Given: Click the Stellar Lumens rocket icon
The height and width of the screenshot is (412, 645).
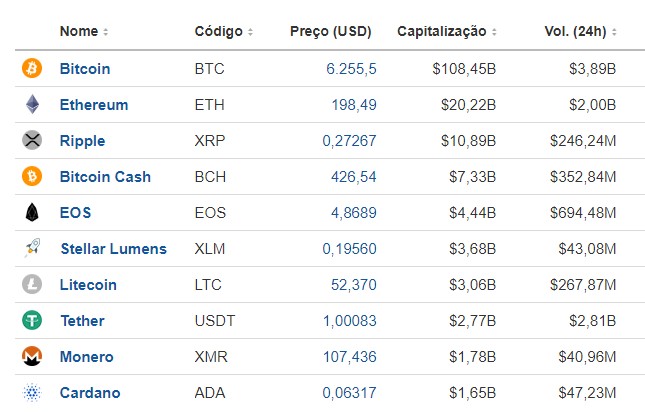Looking at the screenshot, I should coord(32,249).
